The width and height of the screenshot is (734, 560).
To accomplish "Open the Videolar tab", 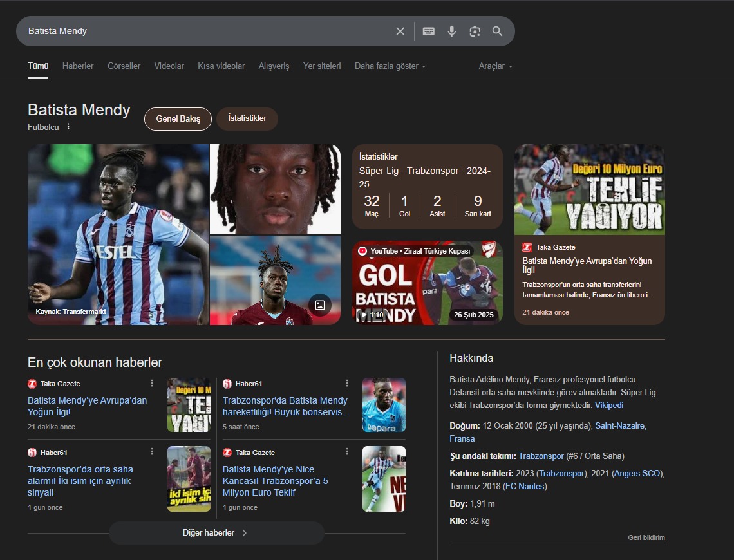I will coord(169,66).
